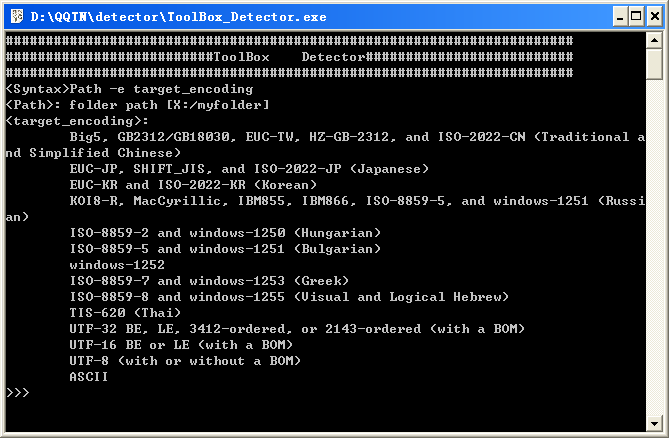Click the folder path description line
669x438 pixels.
pyautogui.click(x=137, y=105)
